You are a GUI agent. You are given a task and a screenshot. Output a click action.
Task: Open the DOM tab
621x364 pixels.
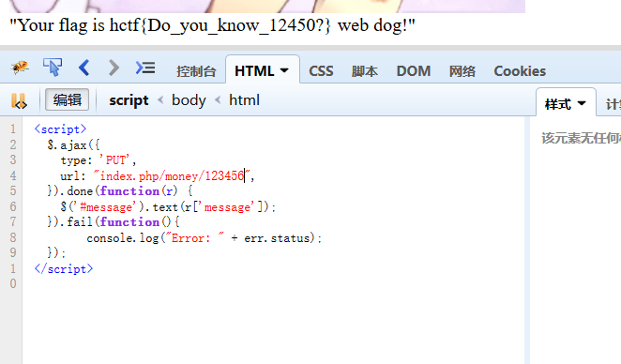(414, 71)
